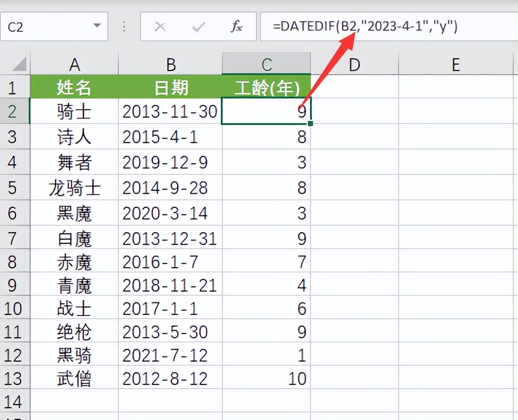Click the cell showing 武僧
This screenshot has width=518, height=420.
pos(75,379)
